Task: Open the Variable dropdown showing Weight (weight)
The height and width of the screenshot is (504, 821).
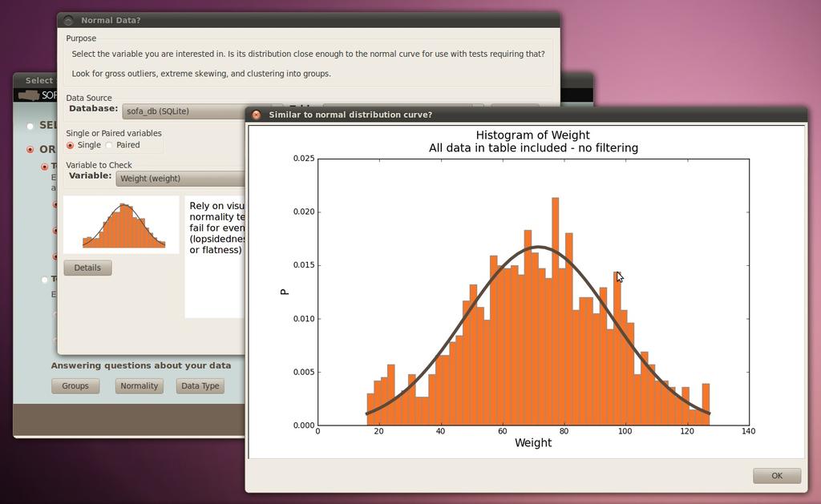Action: point(180,179)
